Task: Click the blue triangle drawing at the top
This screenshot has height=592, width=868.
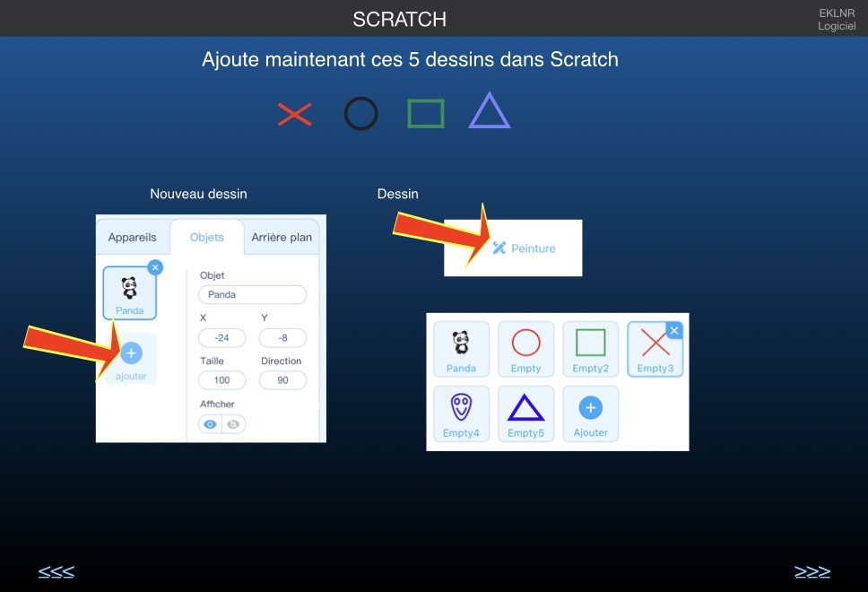Action: coord(490,110)
